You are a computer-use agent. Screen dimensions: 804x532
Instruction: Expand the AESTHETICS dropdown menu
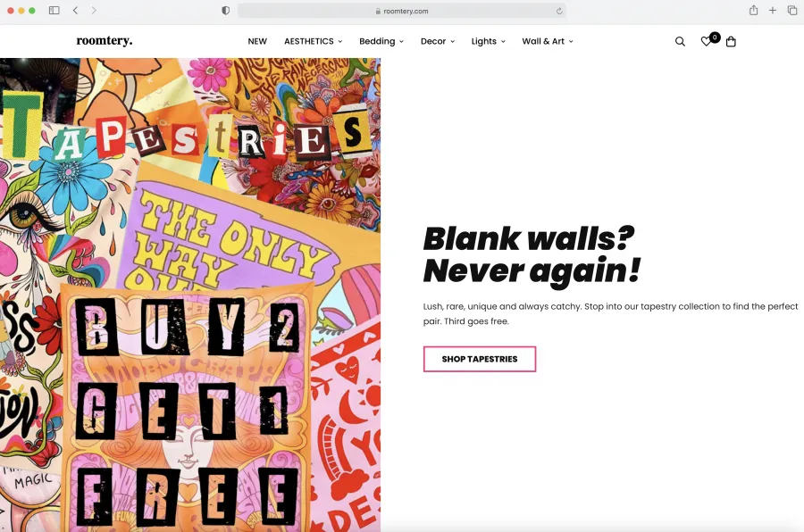pos(313,42)
